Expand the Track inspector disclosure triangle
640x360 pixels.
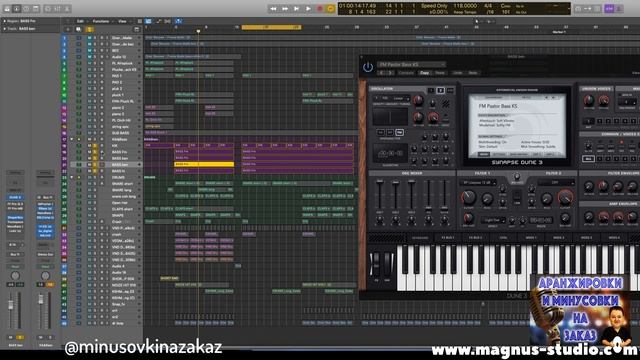coord(4,29)
